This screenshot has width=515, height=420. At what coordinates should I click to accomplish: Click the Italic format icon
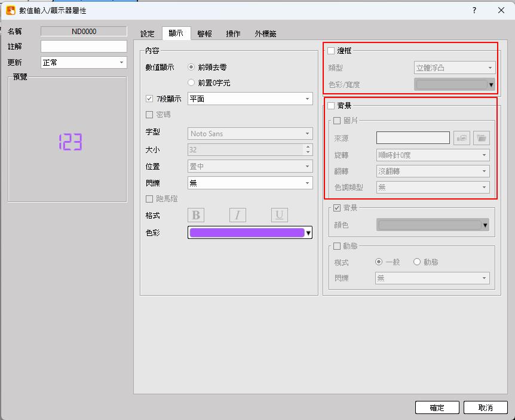(237, 215)
